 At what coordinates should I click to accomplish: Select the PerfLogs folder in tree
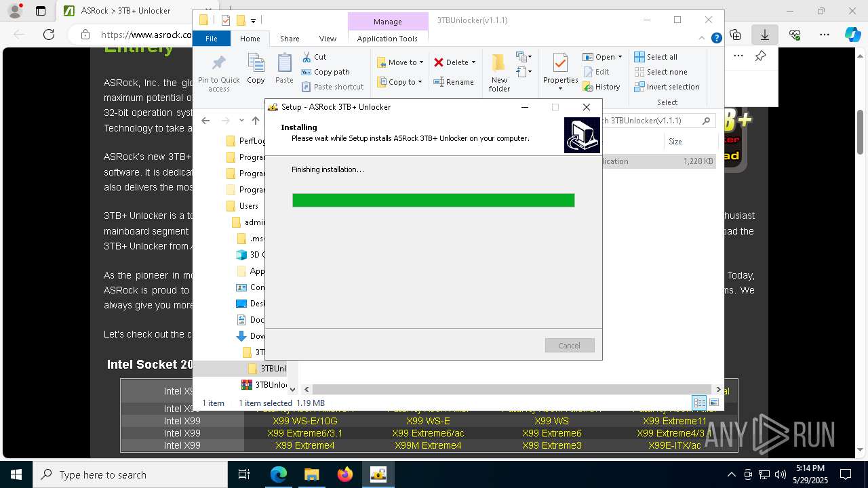(246, 141)
